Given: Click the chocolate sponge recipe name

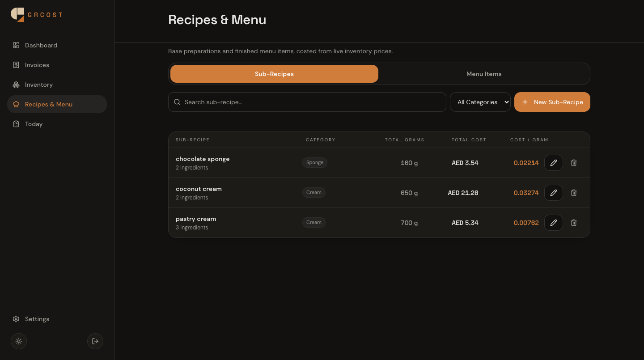Looking at the screenshot, I should 203,159.
